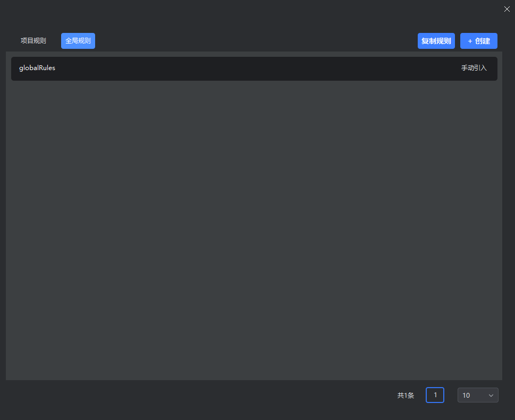Viewport: 515px width, 420px height.
Task: Click the unselected 项目规则 tab label
Action: click(33, 41)
